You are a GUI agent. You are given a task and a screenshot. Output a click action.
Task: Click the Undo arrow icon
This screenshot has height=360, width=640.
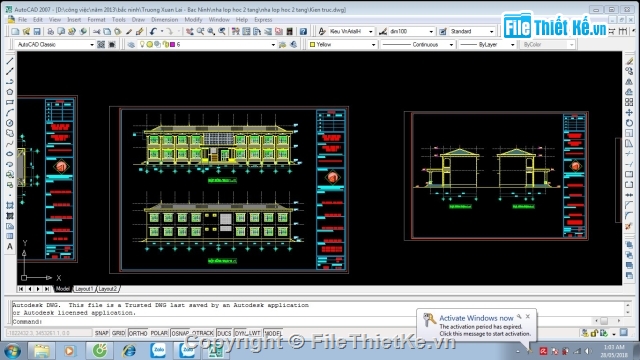(153, 31)
